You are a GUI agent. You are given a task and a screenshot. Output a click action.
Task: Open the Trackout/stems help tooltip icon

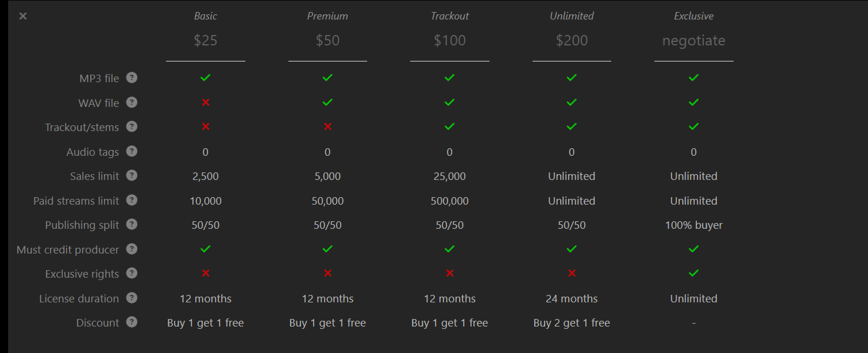132,126
